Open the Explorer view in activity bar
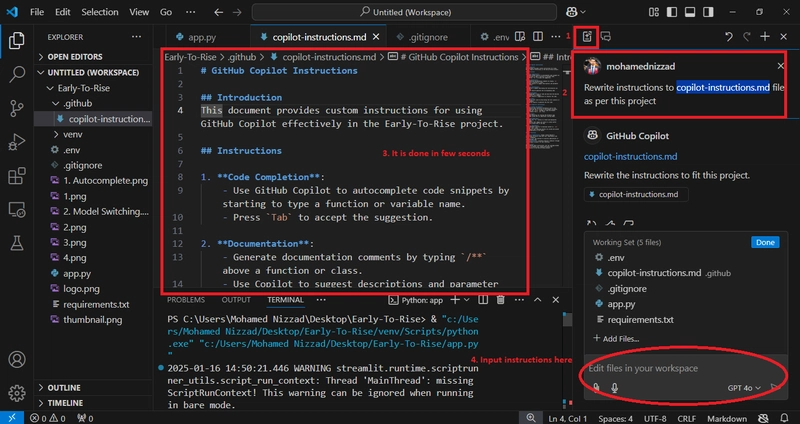800x424 pixels. (16, 40)
